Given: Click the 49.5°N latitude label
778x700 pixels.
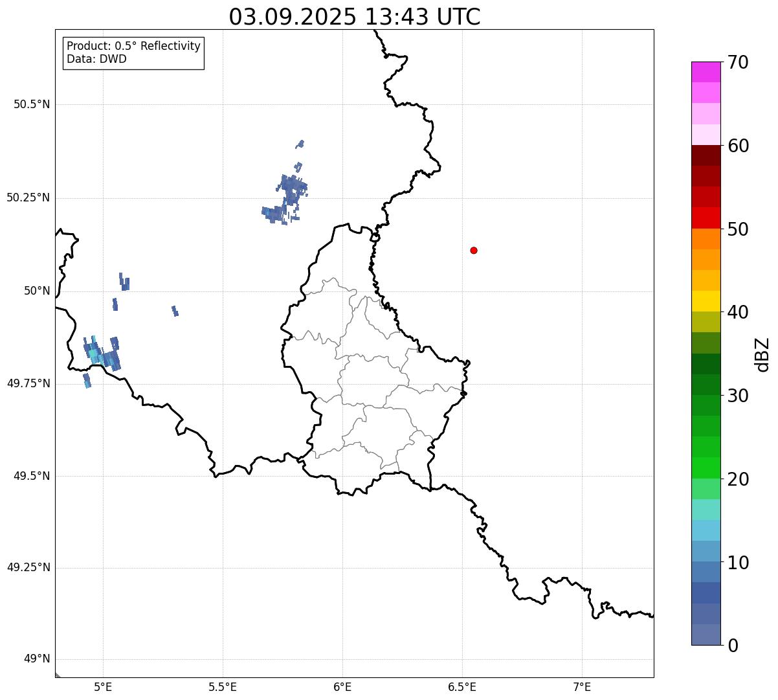Looking at the screenshot, I should pos(32,476).
